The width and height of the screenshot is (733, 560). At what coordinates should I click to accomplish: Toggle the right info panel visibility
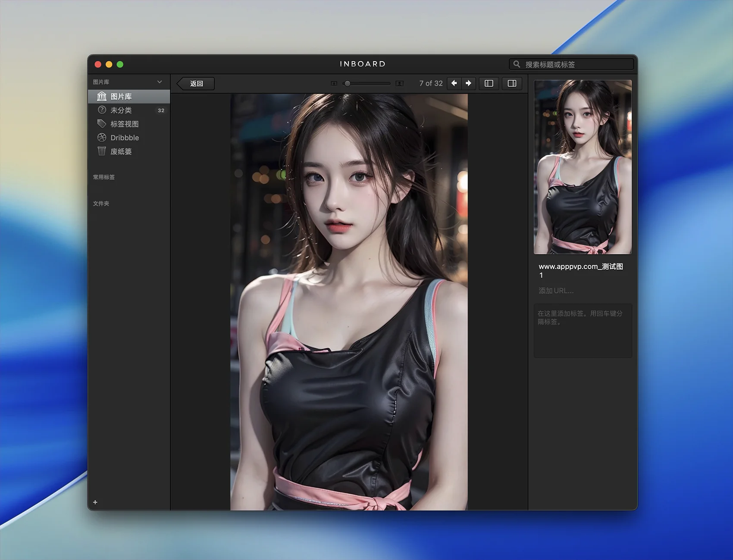512,83
